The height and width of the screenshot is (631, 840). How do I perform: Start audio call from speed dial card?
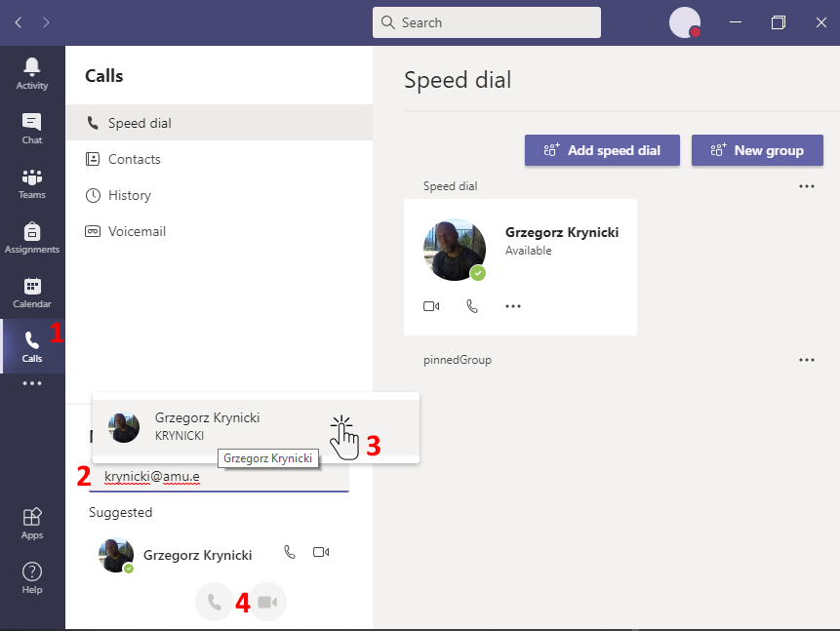472,306
